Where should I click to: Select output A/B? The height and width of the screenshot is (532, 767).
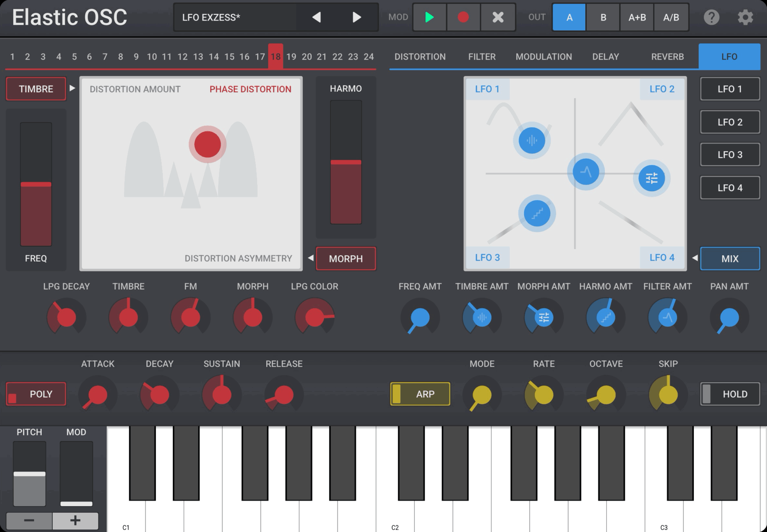click(x=671, y=17)
